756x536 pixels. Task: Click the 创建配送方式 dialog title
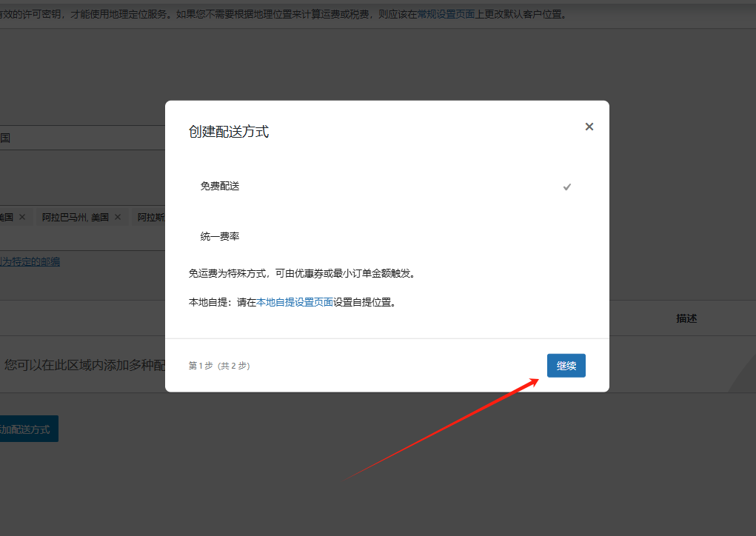click(228, 131)
